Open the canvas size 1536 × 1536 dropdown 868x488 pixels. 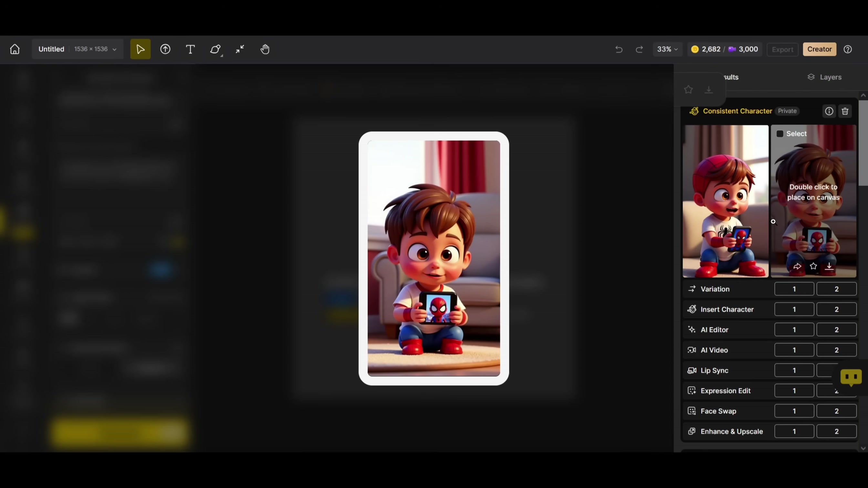tap(95, 49)
